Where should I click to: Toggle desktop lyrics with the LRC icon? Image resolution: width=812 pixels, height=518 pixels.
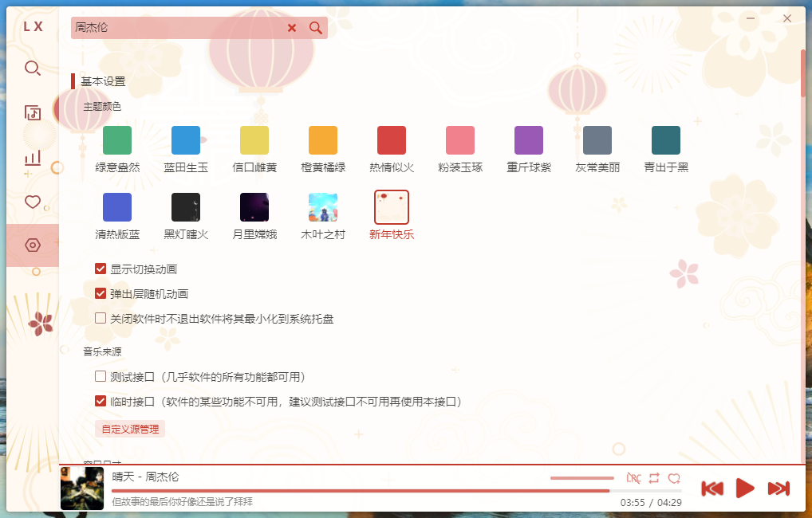tap(633, 478)
